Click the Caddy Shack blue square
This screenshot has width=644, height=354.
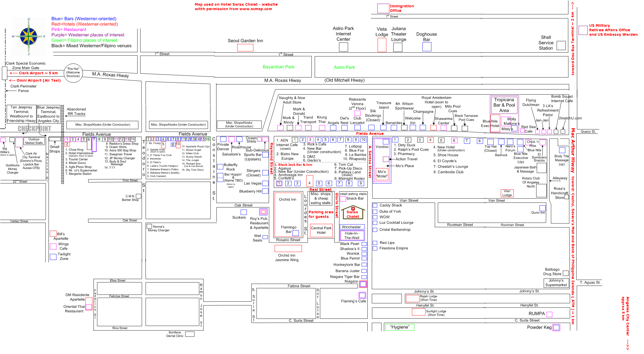click(375, 205)
